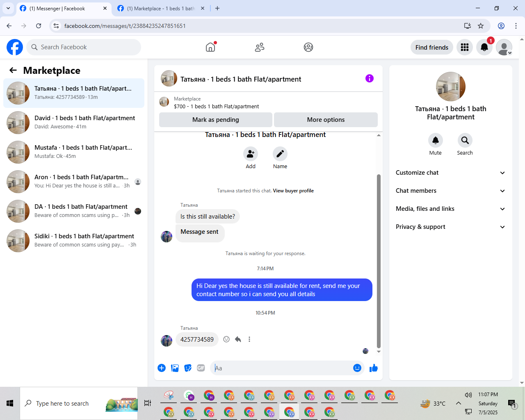Open Windows action center notifications
This screenshot has height=420, width=525.
click(511, 404)
